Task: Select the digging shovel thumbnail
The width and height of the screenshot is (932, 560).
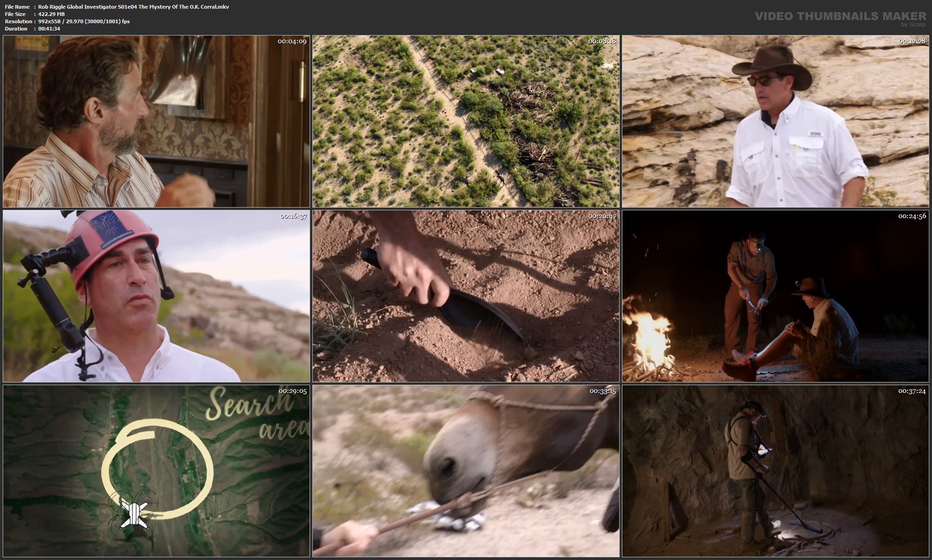Action: pos(466,296)
